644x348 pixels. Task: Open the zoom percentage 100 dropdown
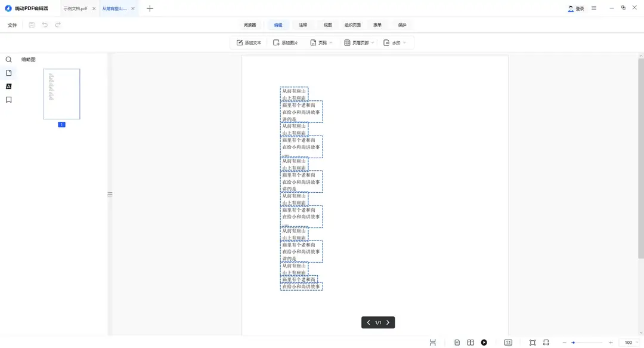631,342
